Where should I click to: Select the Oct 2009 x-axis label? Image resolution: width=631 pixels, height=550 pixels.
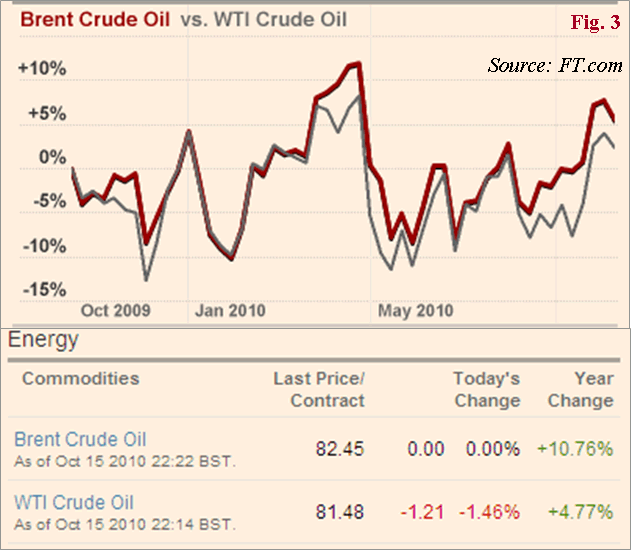[115, 310]
